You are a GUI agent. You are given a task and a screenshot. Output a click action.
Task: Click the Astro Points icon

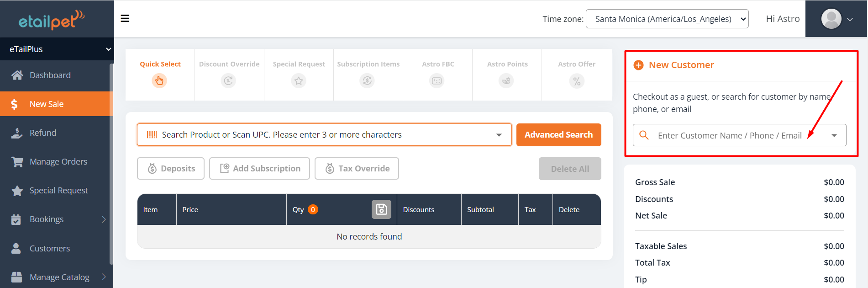tap(506, 81)
